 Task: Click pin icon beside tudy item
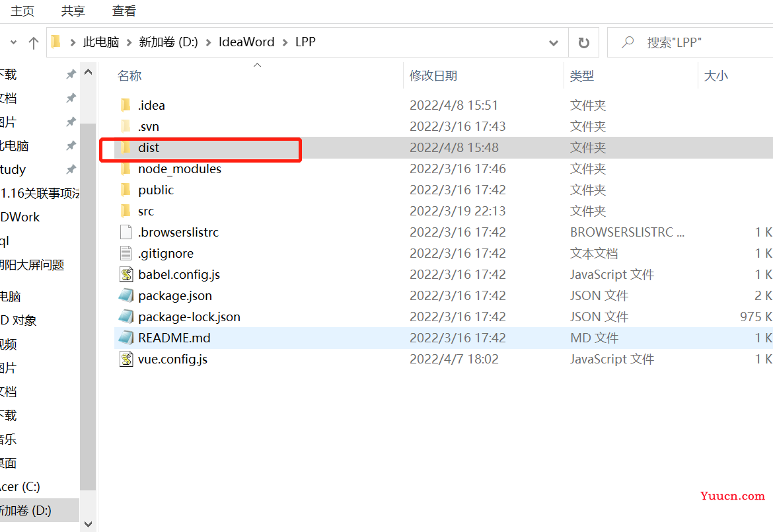[71, 170]
